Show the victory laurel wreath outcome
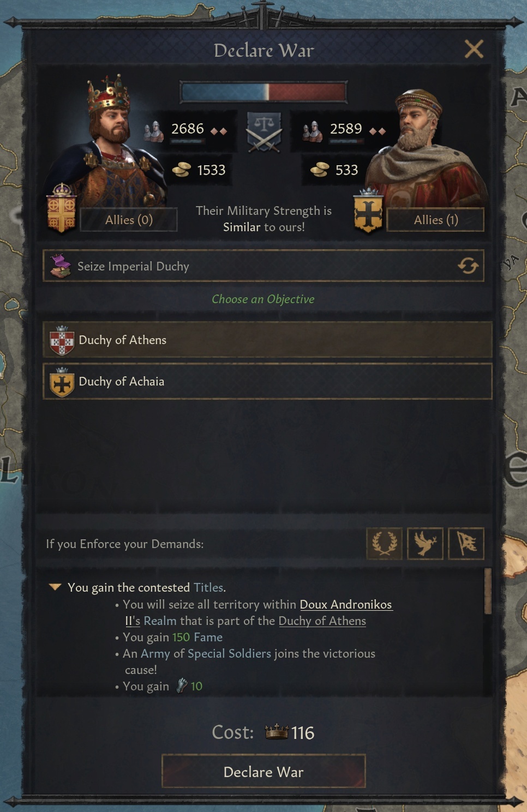Viewport: 527px width, 812px height. tap(384, 544)
